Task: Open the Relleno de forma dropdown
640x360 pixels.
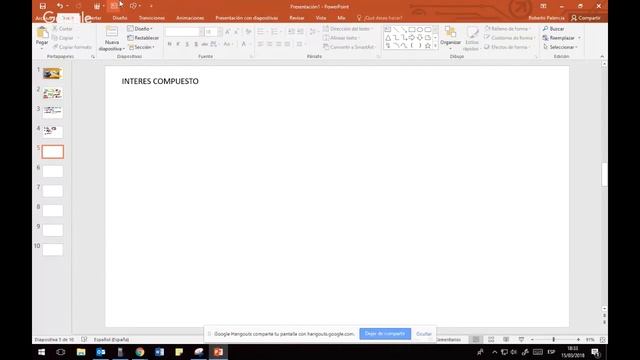Action: pos(508,29)
